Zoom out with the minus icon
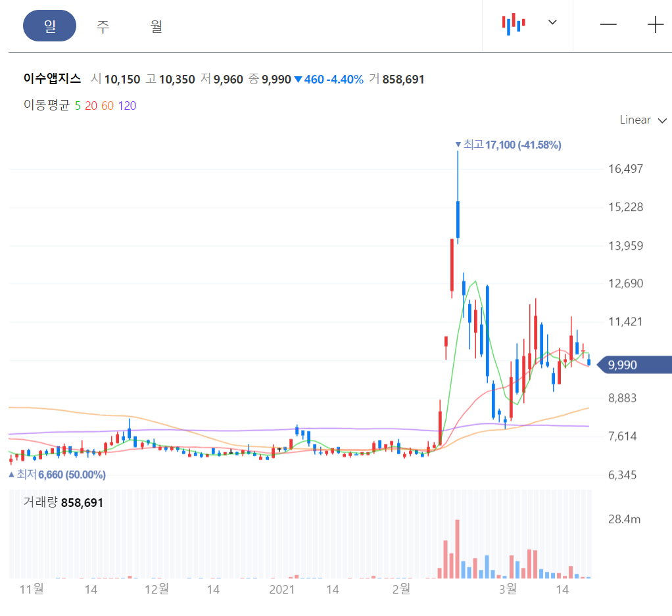This screenshot has width=672, height=616. (x=608, y=24)
